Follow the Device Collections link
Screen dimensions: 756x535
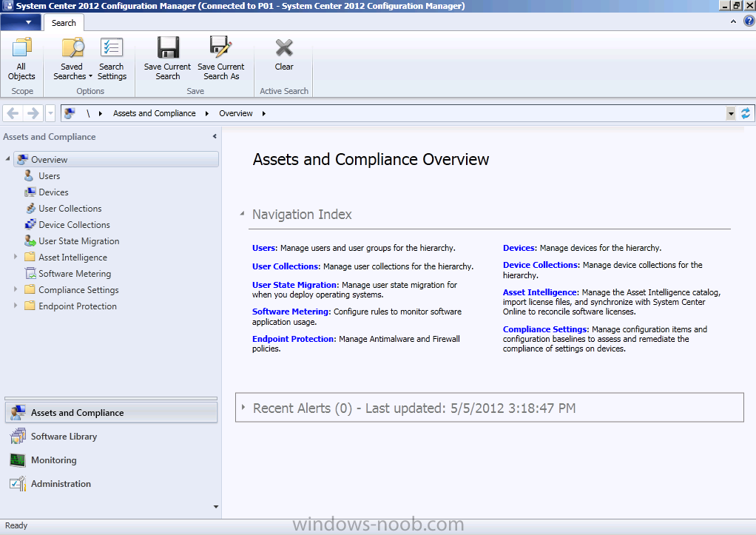(x=541, y=265)
